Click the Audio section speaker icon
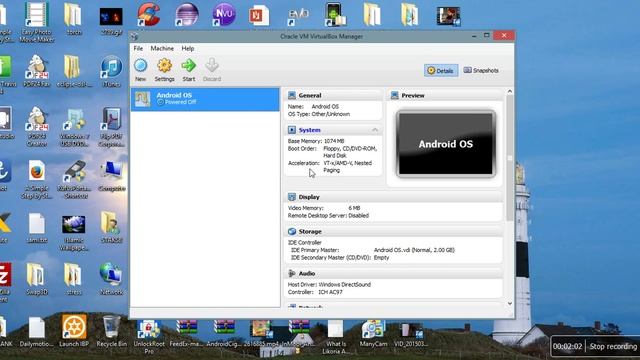The image size is (640, 360). click(292, 273)
